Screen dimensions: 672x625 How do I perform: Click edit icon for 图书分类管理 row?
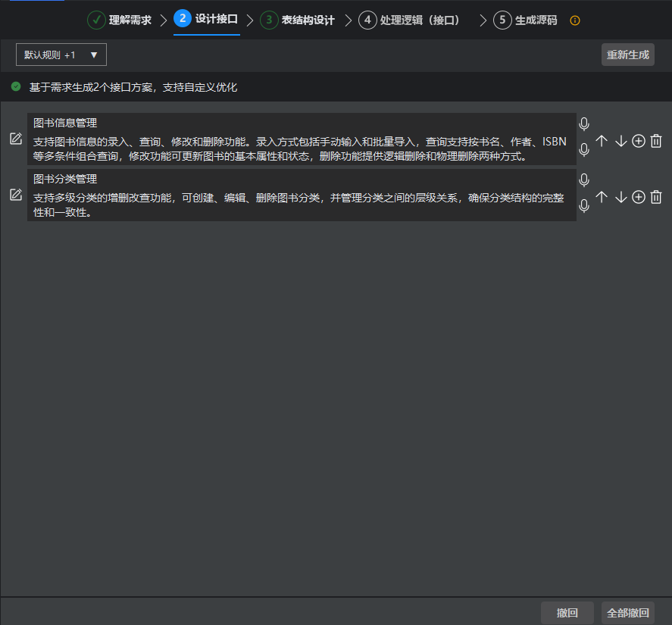click(15, 195)
